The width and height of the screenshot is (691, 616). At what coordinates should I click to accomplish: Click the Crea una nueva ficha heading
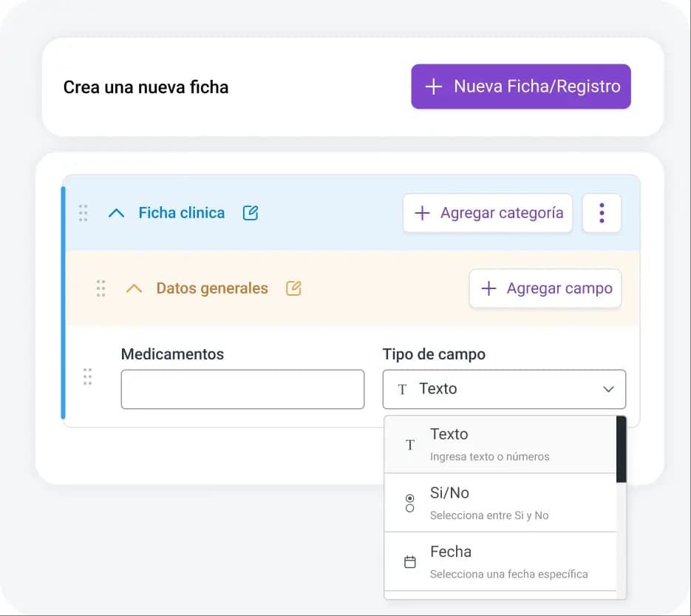146,87
